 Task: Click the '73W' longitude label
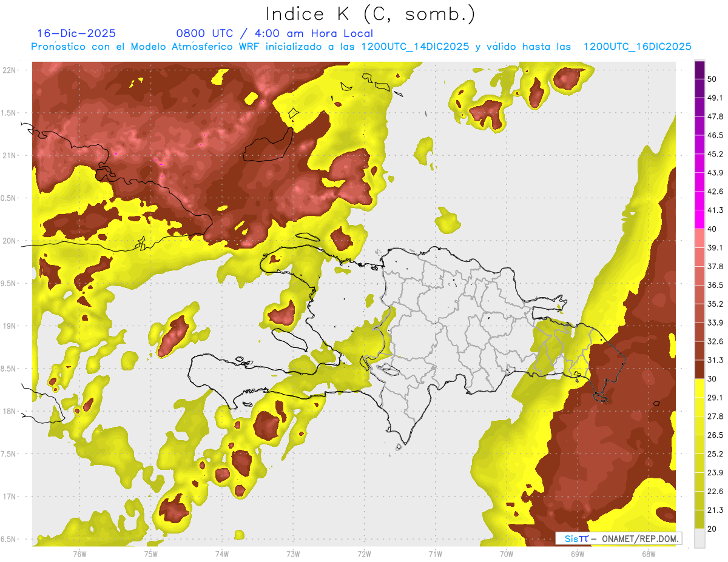point(293,554)
